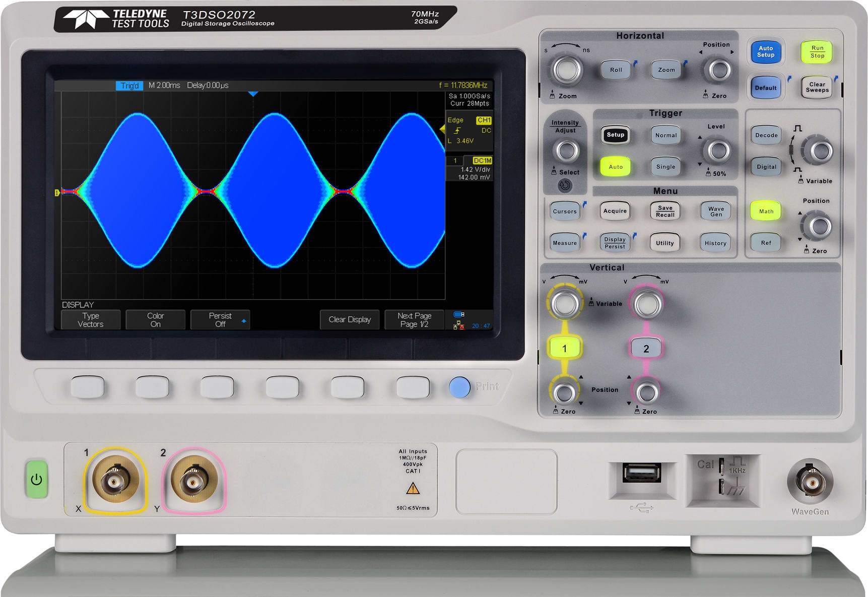
Task: Click the Auto Setup button
Action: [766, 52]
